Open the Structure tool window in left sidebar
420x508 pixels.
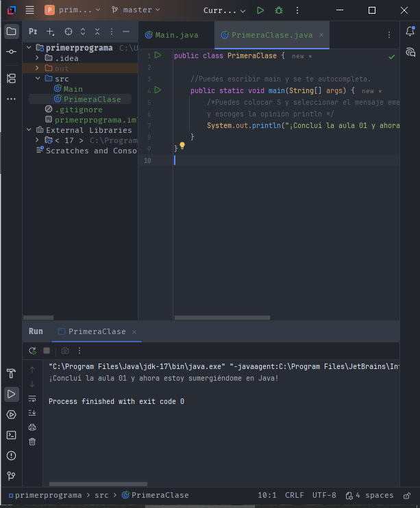[11, 79]
